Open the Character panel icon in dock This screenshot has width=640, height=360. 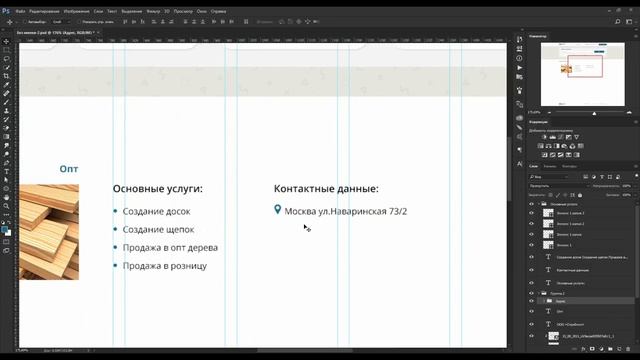(519, 164)
